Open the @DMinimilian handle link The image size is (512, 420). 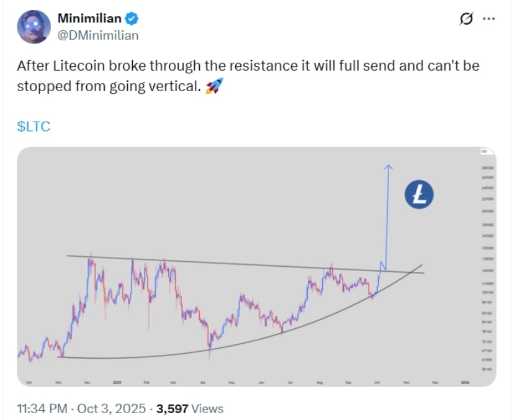97,35
